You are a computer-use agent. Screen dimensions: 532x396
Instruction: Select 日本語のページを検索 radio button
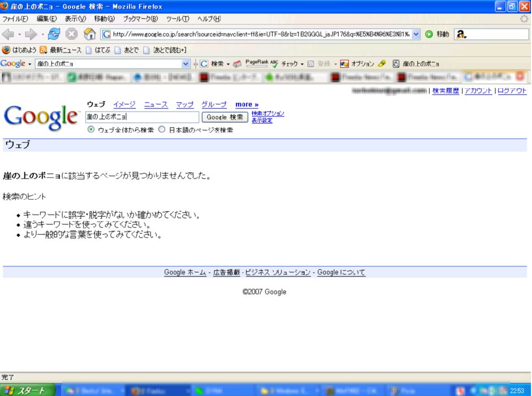pos(162,130)
